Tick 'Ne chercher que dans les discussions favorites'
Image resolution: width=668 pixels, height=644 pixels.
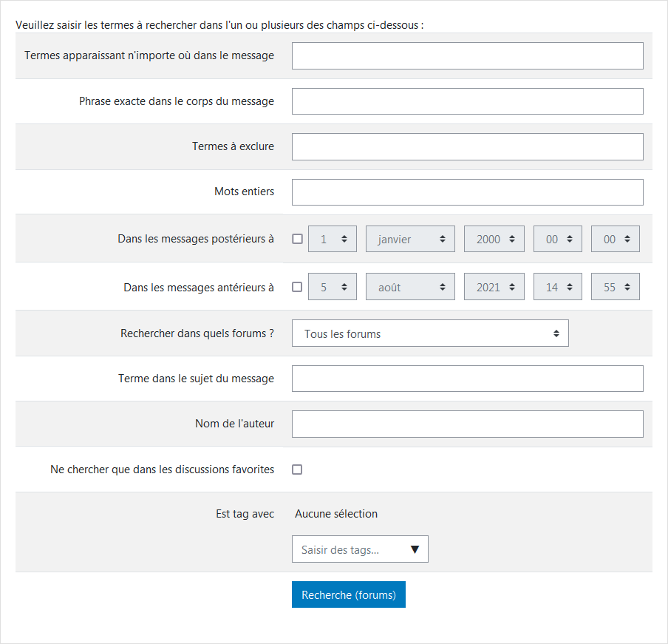[x=297, y=470]
